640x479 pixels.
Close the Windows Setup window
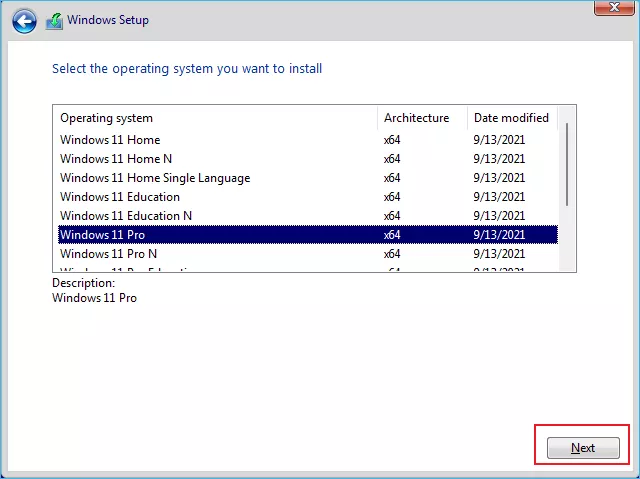(x=614, y=7)
